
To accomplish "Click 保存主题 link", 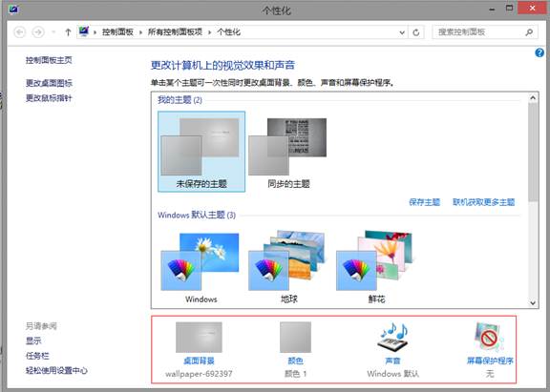I will (424, 202).
